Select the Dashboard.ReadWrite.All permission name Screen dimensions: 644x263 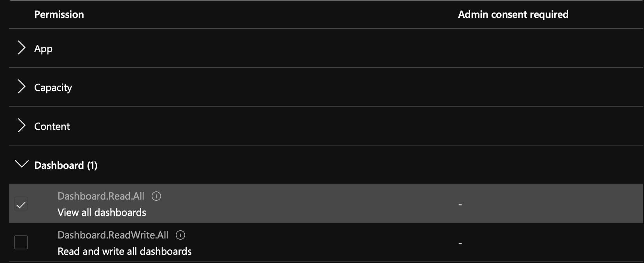click(113, 235)
